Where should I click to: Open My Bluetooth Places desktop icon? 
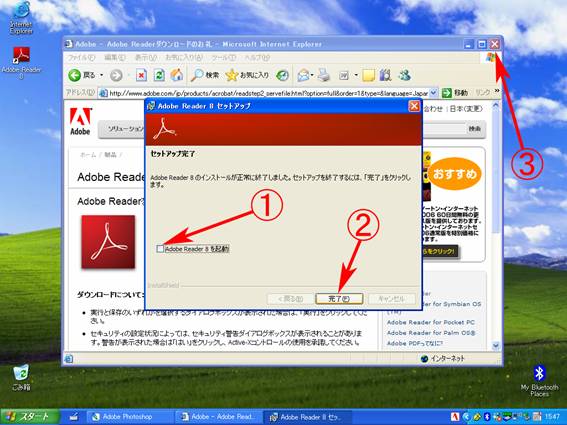[539, 381]
